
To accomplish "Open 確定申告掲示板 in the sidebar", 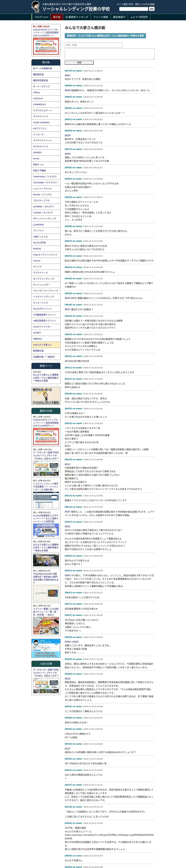I will coord(46,81).
